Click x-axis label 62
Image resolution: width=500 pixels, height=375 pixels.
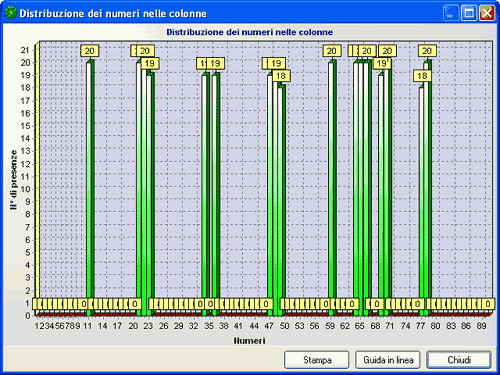[345, 326]
